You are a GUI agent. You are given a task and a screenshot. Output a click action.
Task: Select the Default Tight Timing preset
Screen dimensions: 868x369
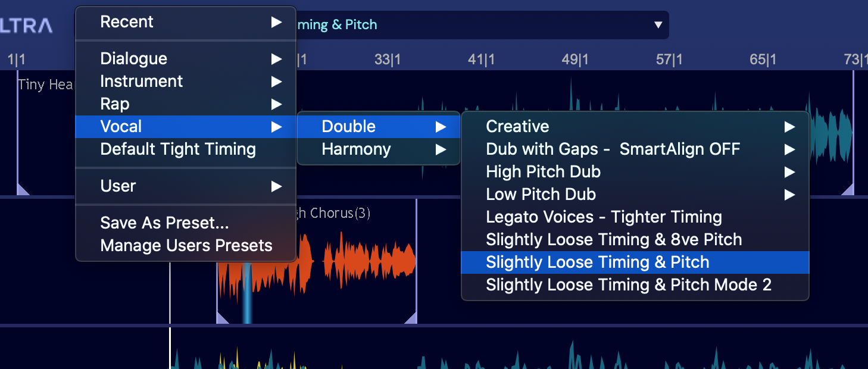point(178,149)
